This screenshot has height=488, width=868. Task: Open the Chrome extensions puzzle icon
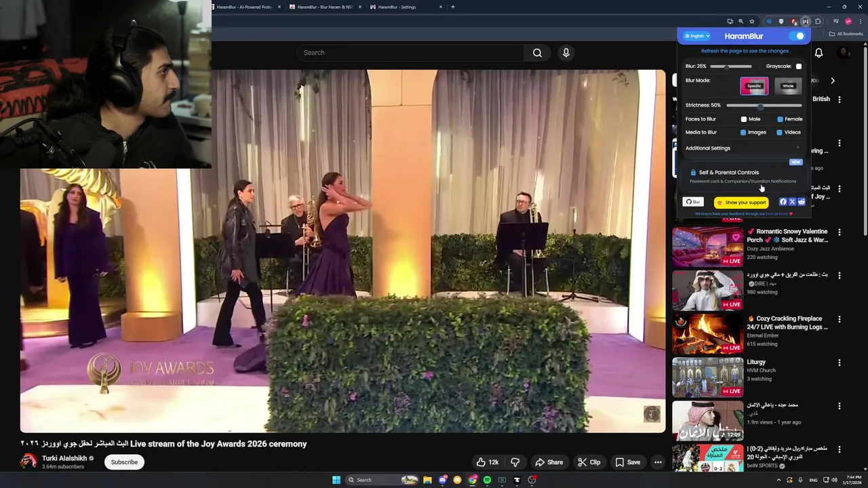(818, 22)
